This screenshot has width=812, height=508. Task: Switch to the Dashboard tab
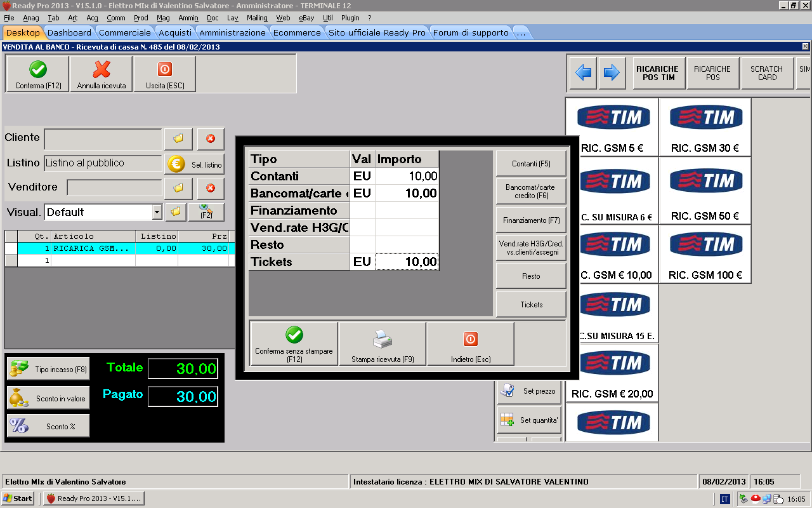click(x=69, y=32)
